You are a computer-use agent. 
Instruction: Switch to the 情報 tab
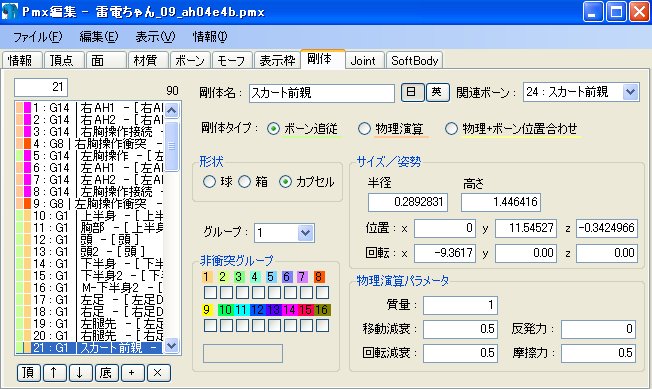(22, 61)
